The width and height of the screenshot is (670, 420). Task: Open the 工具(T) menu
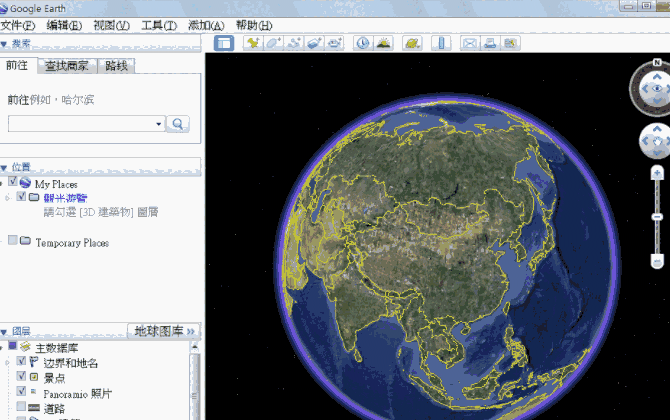[x=158, y=24]
